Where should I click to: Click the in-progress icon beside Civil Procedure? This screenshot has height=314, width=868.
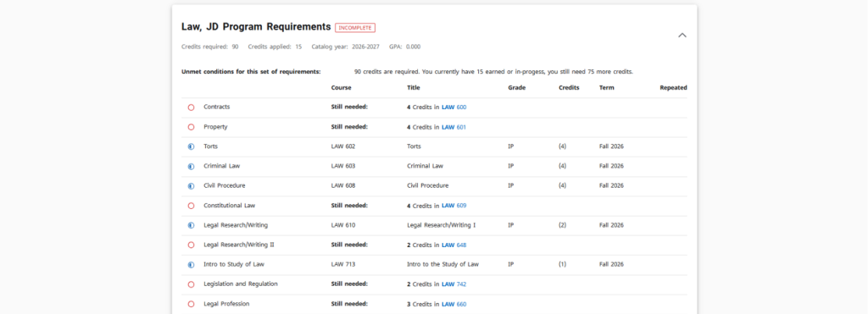tap(191, 185)
